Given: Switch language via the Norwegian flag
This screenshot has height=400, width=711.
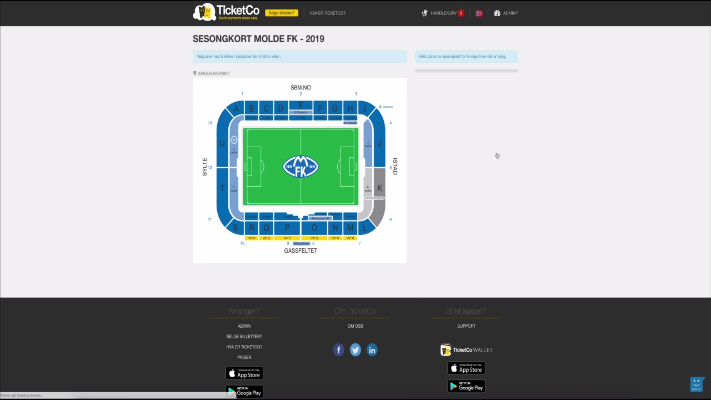Looking at the screenshot, I should [x=480, y=13].
